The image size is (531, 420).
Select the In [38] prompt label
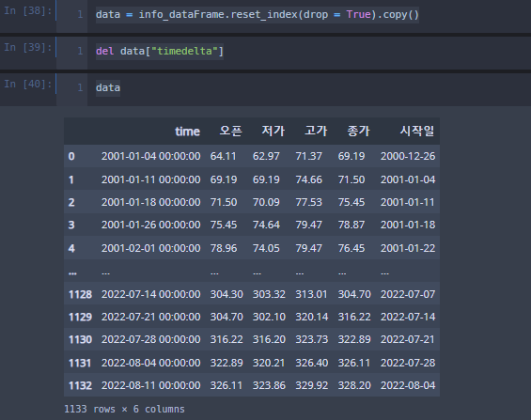[x=28, y=11]
